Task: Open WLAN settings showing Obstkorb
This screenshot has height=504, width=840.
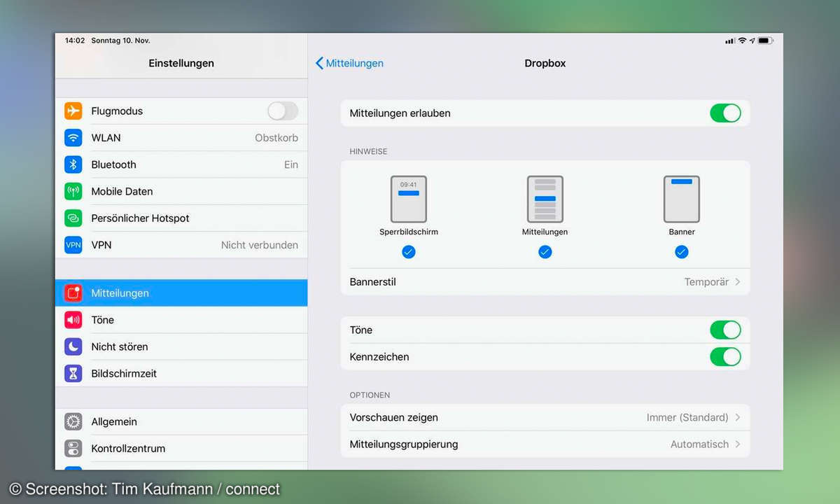Action: coord(181,138)
